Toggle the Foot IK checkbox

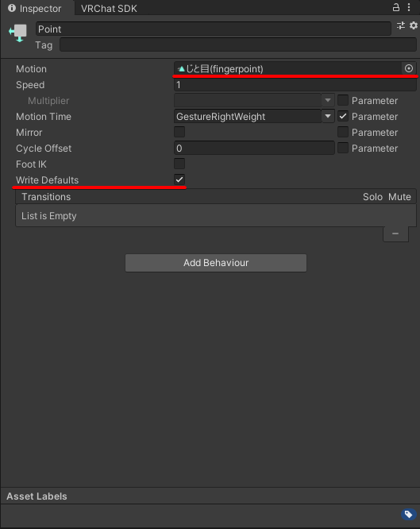tap(179, 164)
